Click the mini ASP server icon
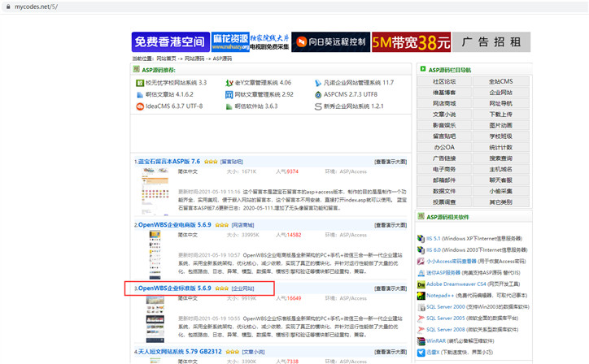Viewport: 589px width, 364px height. (421, 273)
